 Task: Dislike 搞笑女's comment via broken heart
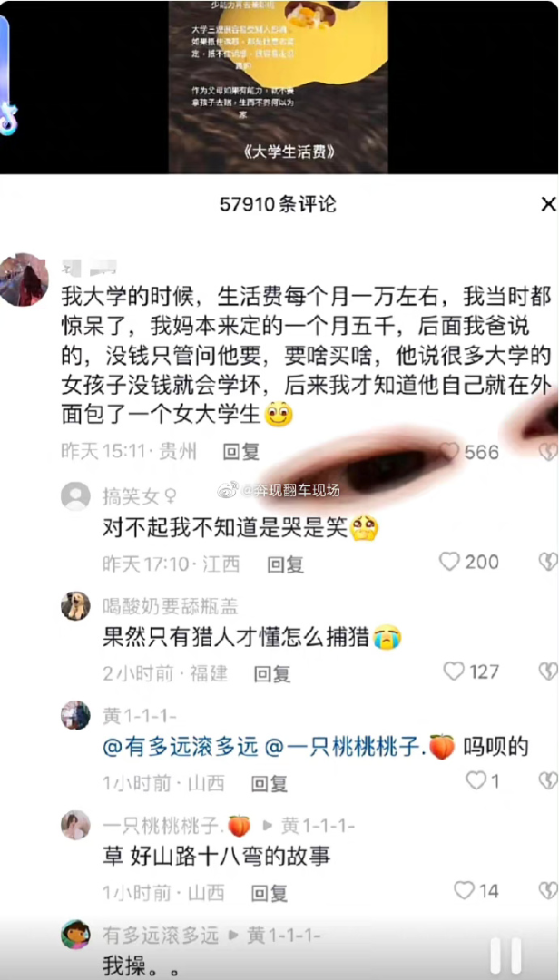pyautogui.click(x=548, y=562)
